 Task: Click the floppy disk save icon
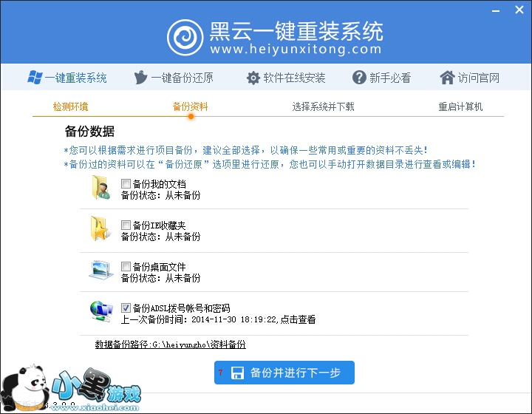237,373
